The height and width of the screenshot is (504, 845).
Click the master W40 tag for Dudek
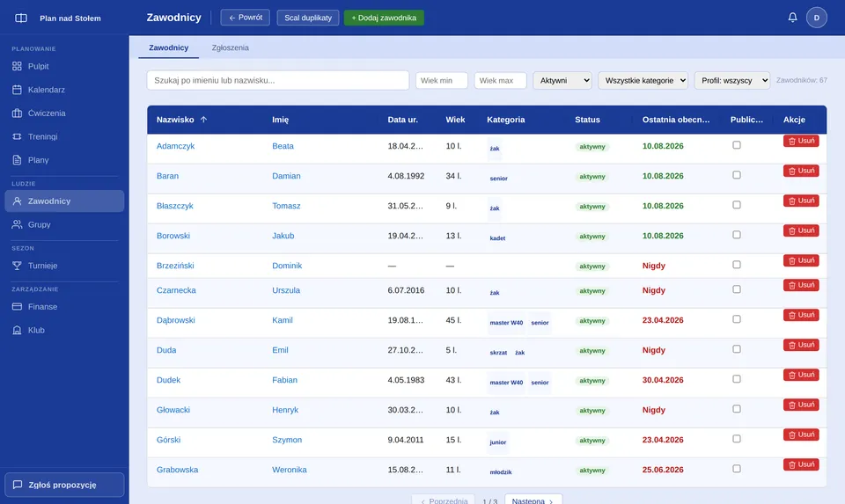[x=506, y=383]
